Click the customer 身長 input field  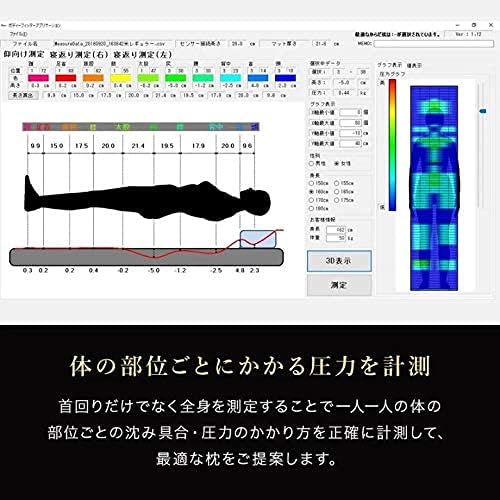tap(336, 230)
